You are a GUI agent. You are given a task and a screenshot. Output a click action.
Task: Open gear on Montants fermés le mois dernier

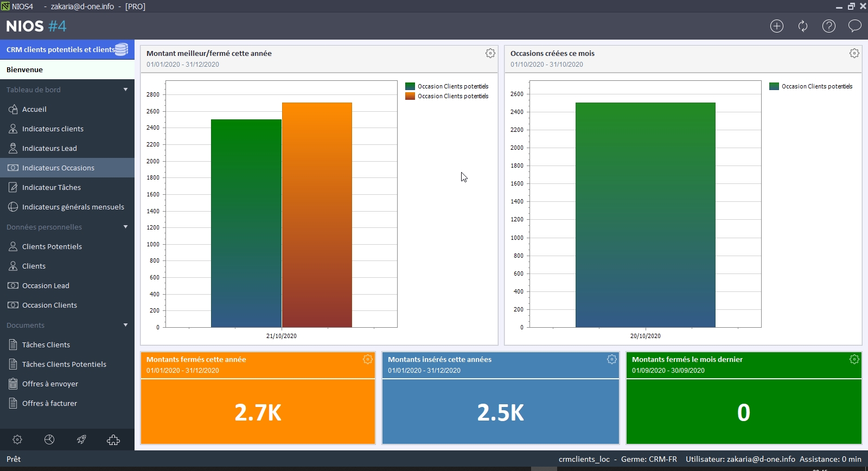pyautogui.click(x=854, y=359)
